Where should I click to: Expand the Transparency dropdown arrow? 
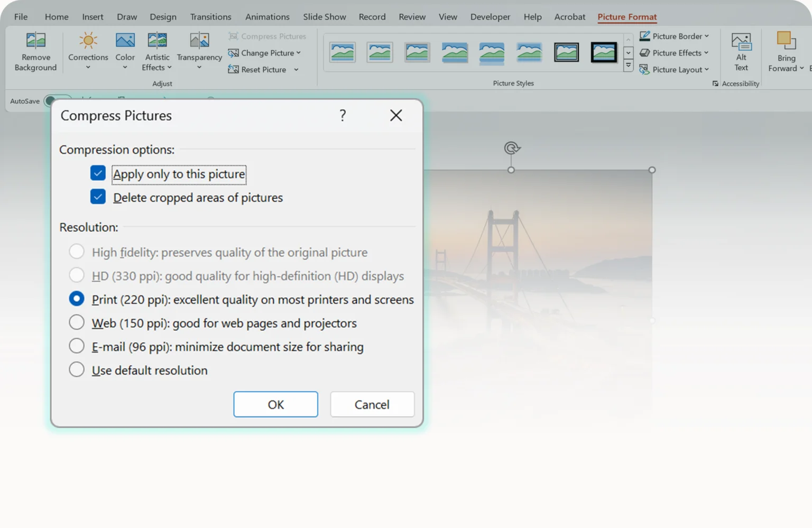199,68
